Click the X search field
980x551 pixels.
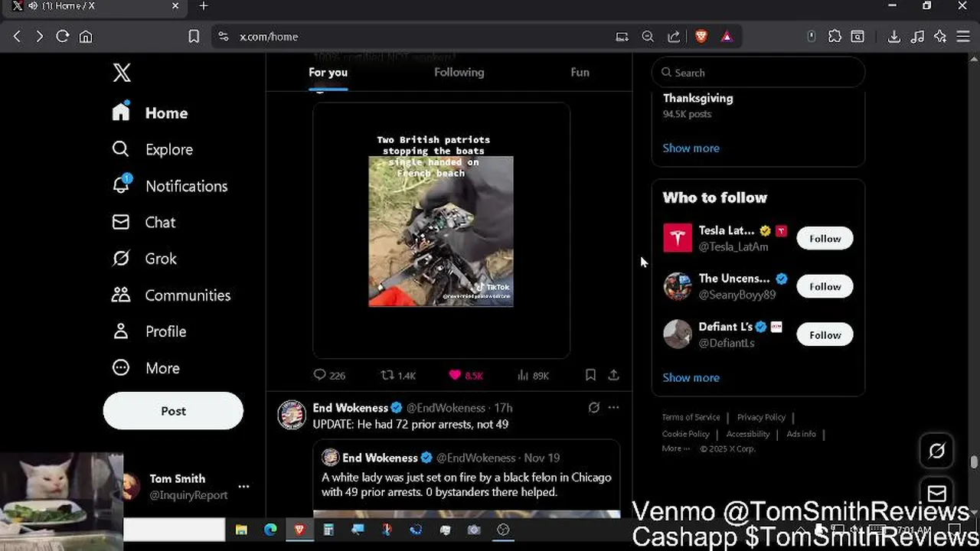(758, 73)
